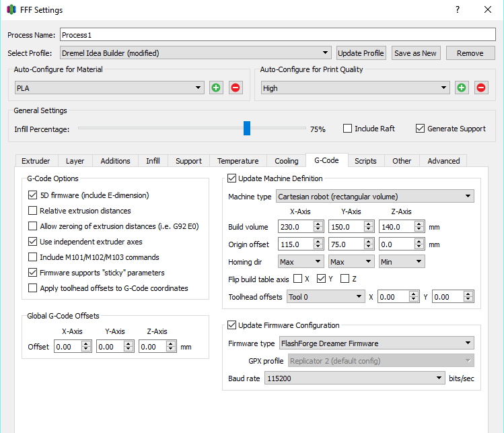The height and width of the screenshot is (433, 504).
Task: Click green plus icon next to PLA material
Action: tap(216, 88)
